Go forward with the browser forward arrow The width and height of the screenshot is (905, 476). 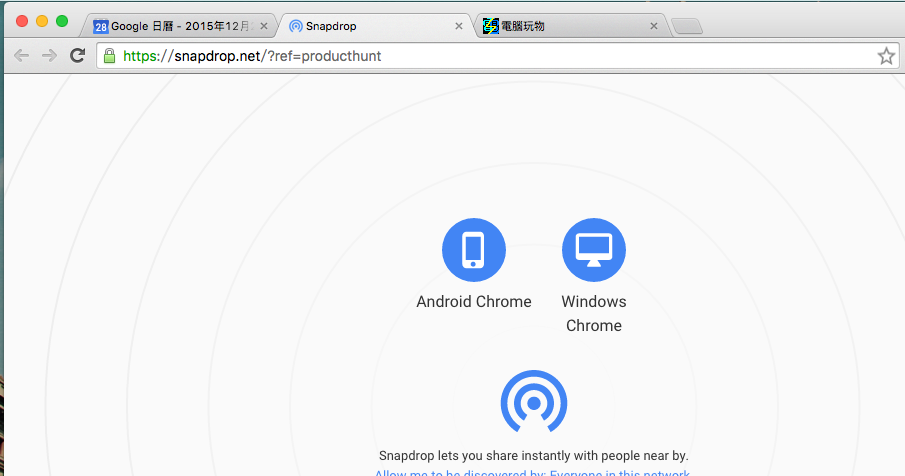tap(50, 56)
